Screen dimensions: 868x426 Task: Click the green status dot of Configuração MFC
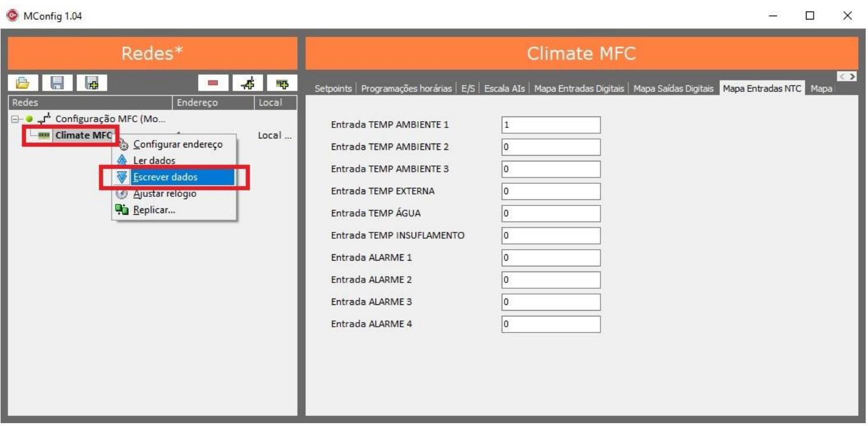(29, 119)
